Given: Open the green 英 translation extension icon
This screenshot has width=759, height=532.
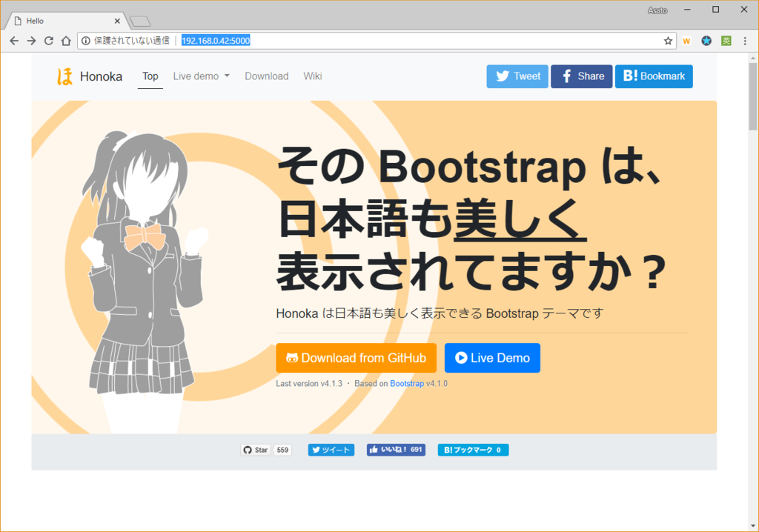Looking at the screenshot, I should coord(726,41).
